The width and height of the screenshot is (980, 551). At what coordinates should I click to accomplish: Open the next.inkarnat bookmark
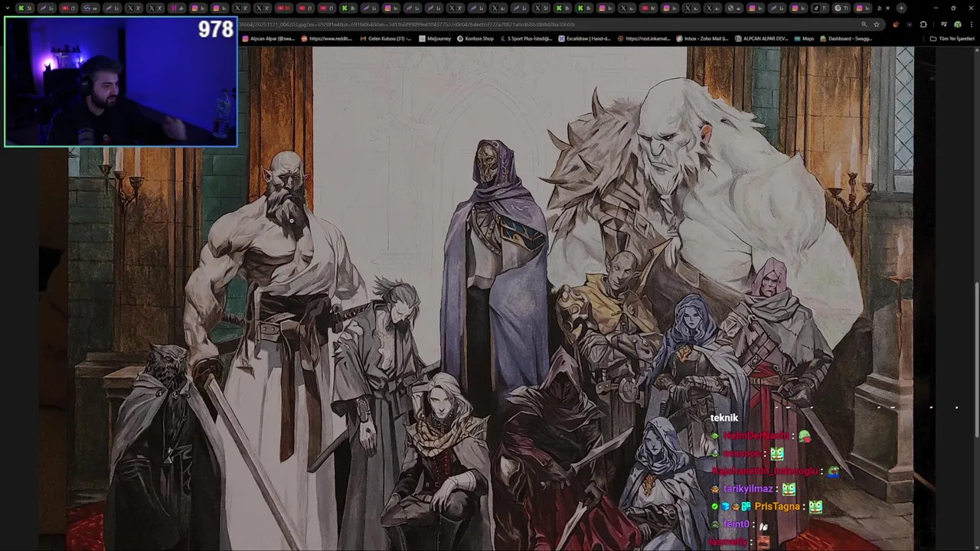[x=644, y=38]
